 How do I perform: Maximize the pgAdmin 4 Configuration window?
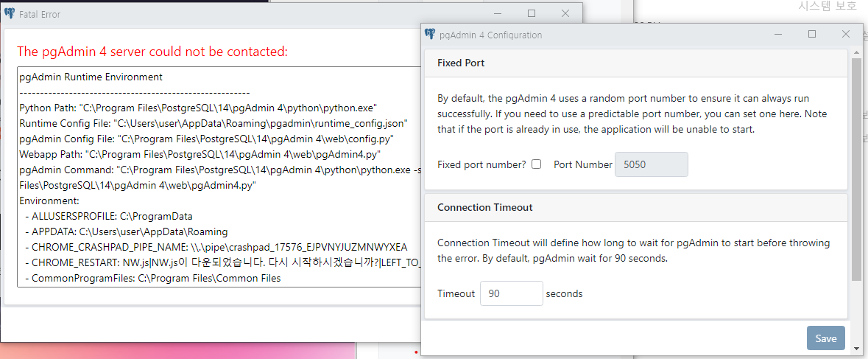pos(812,35)
